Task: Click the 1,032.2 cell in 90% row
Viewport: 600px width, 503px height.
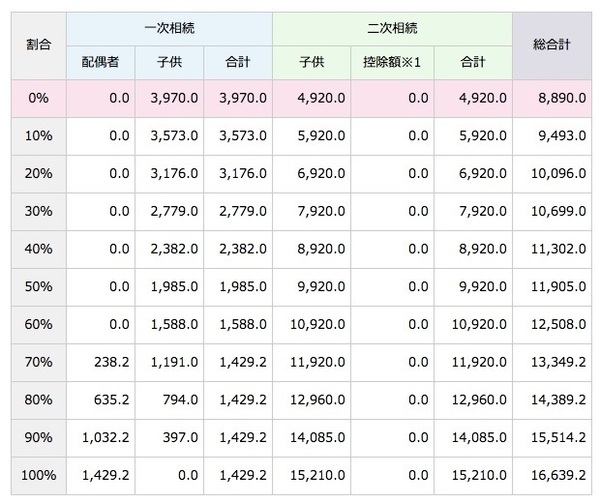Action: [104, 437]
